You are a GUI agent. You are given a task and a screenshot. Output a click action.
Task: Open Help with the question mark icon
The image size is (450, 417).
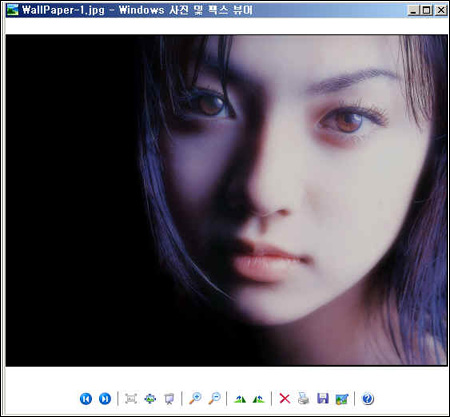(368, 398)
